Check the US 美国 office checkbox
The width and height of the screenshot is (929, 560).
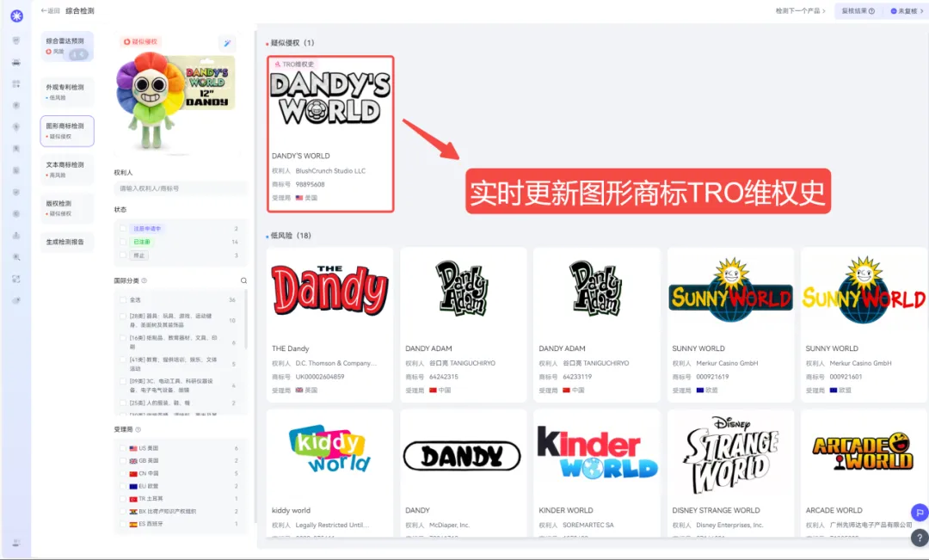[123, 448]
